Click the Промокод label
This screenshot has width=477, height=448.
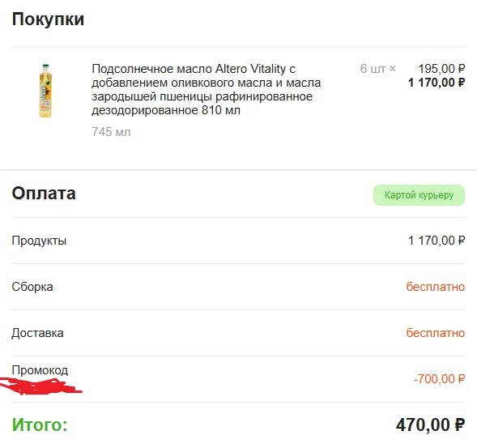point(40,370)
